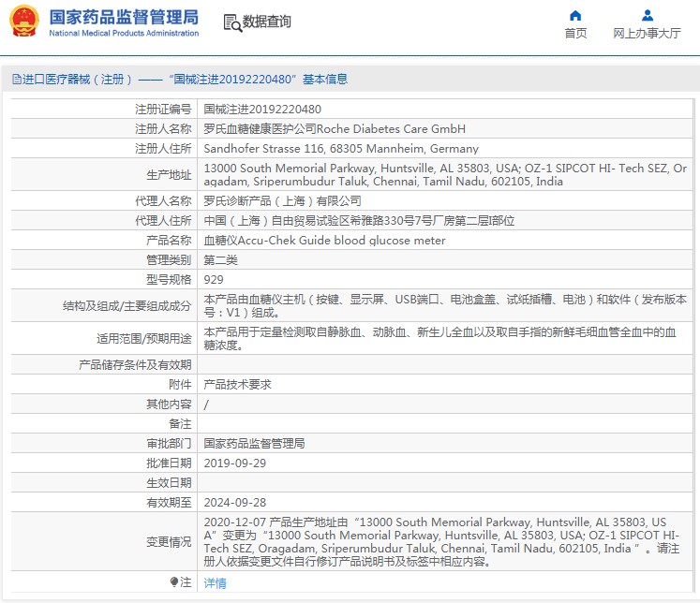The image size is (700, 603).
Task: Select address Sandhofer Strasse 116 Mannheim
Action: pyautogui.click(x=341, y=149)
